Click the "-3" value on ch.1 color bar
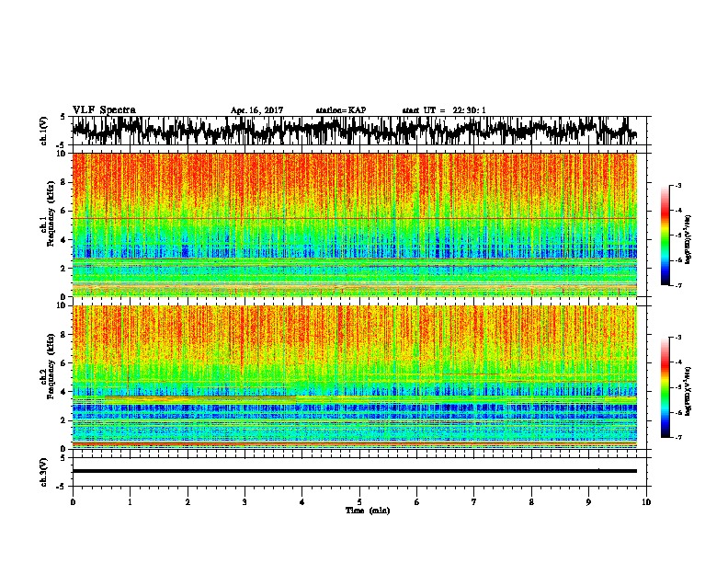The image size is (728, 563). pos(677,186)
